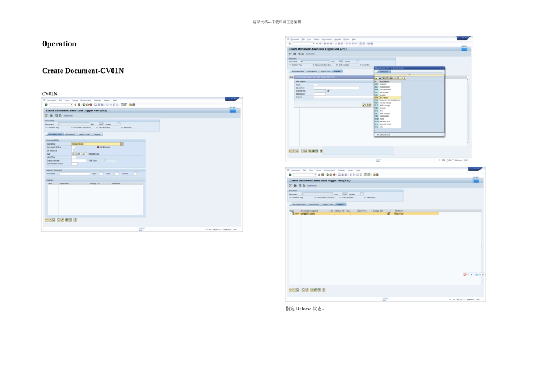Click the green checkmark in the Application popup toolbar

point(377,78)
